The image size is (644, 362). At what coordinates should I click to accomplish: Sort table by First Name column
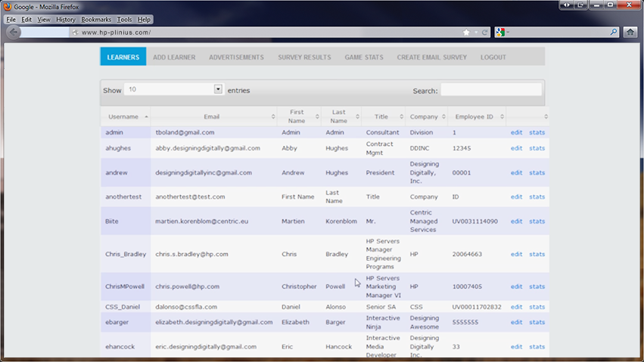[299, 116]
